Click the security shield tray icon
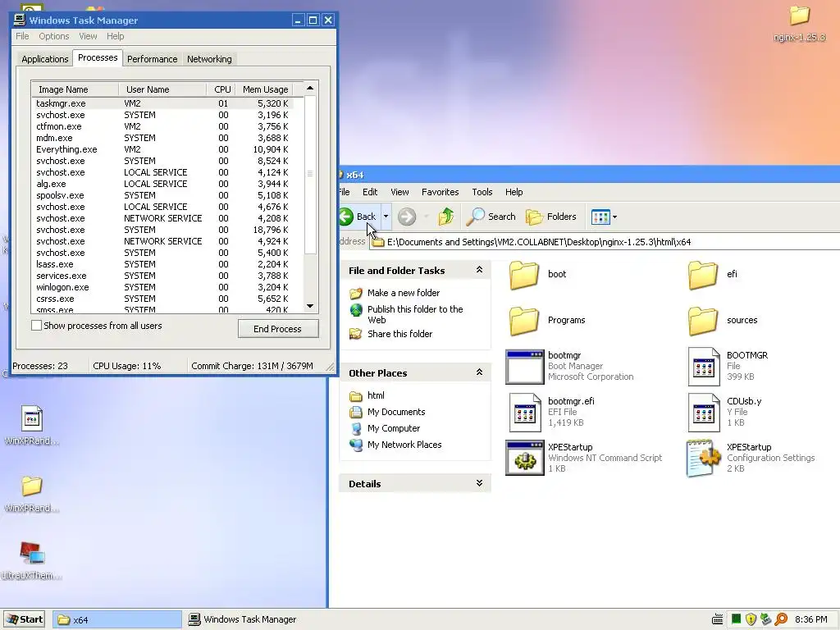This screenshot has height=630, width=840. coord(751,619)
